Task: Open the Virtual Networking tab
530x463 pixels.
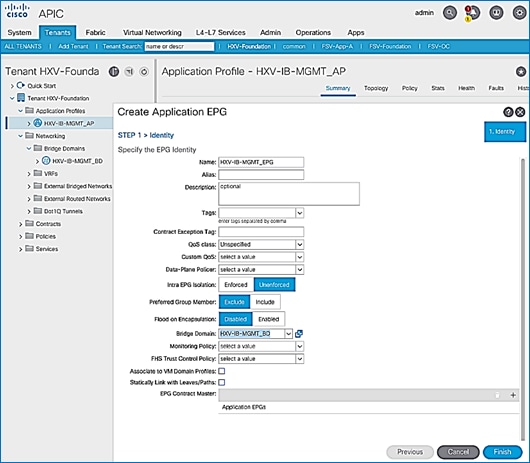Action: [152, 32]
